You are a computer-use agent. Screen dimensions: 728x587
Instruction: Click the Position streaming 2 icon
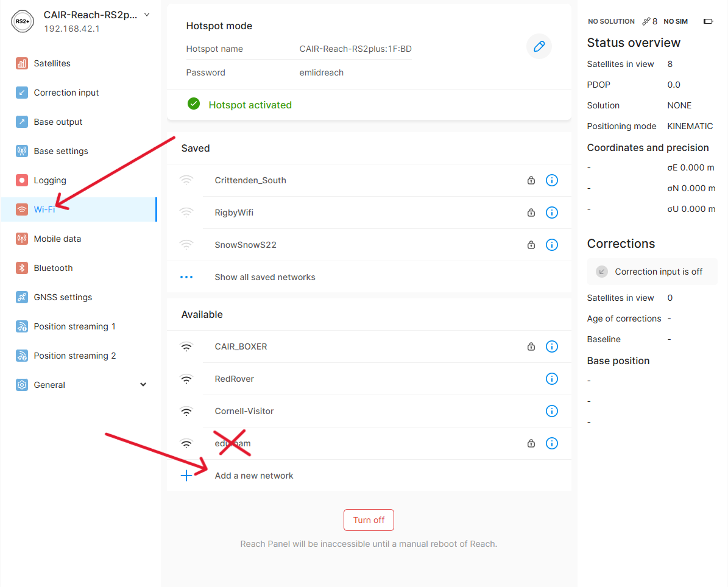(22, 356)
